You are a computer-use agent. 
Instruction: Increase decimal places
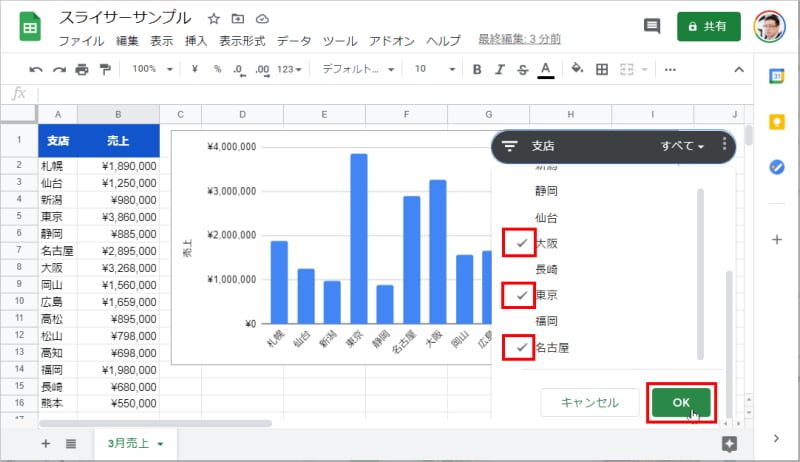pyautogui.click(x=262, y=70)
